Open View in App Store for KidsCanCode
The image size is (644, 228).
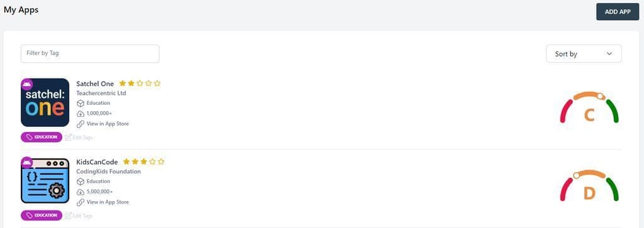pyautogui.click(x=108, y=202)
